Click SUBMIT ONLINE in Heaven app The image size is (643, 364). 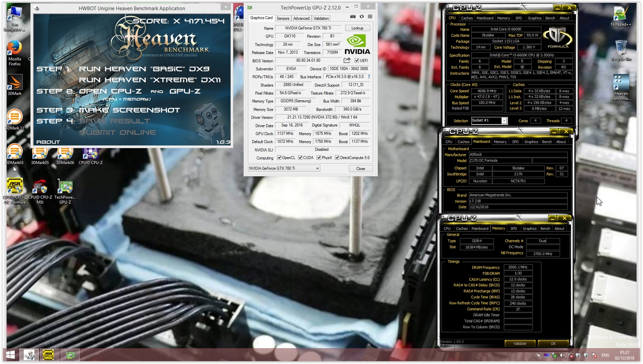point(118,132)
